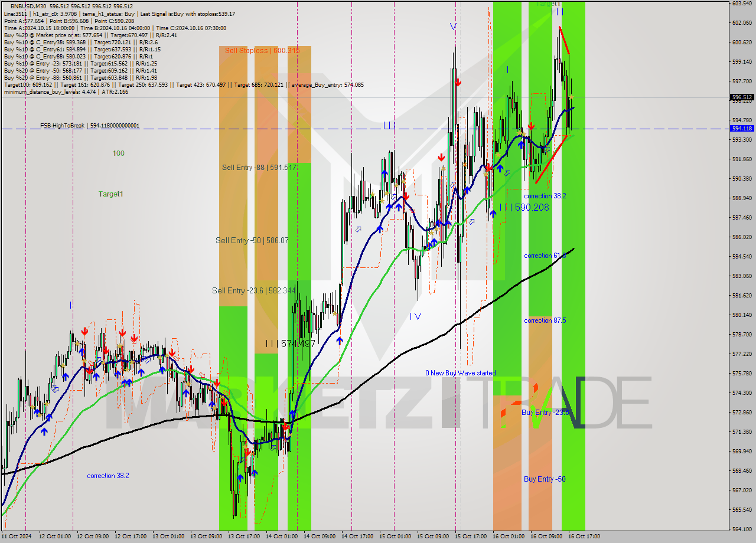The height and width of the screenshot is (543, 756).
Task: Click '0 New Buy Wave started' annotation
Action: pyautogui.click(x=461, y=373)
